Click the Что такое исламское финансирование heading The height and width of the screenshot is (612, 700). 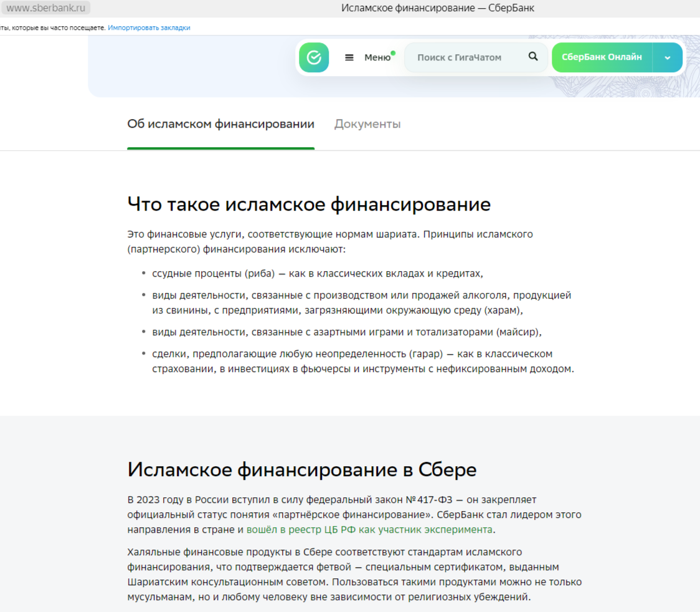click(x=309, y=204)
